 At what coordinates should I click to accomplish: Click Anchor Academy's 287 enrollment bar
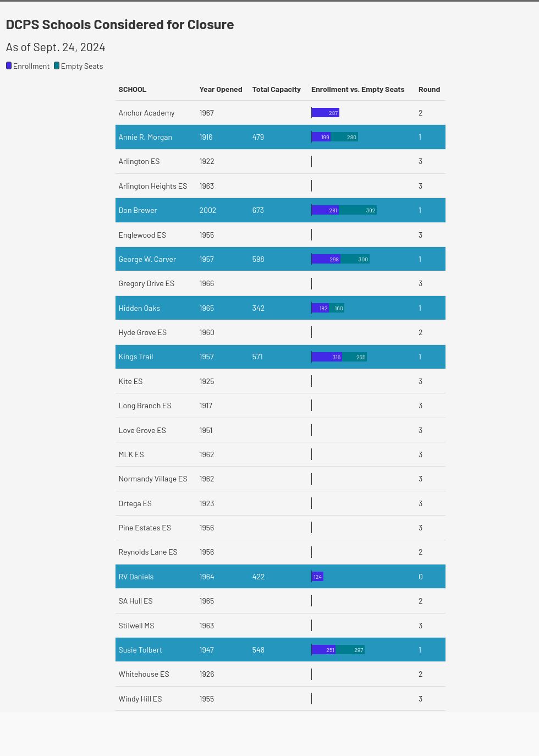tap(326, 113)
